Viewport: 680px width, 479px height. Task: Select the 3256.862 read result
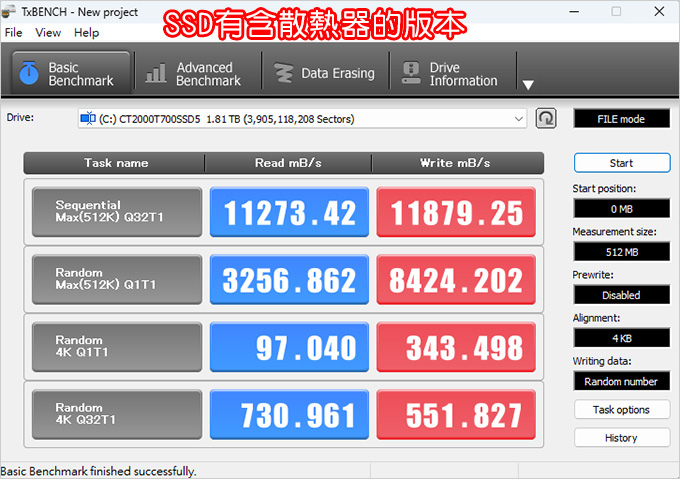[289, 280]
